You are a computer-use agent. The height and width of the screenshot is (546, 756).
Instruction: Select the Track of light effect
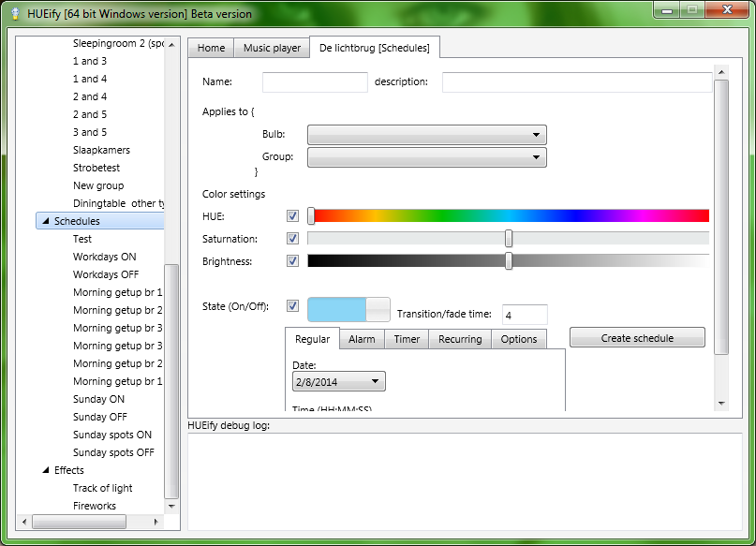click(x=103, y=488)
